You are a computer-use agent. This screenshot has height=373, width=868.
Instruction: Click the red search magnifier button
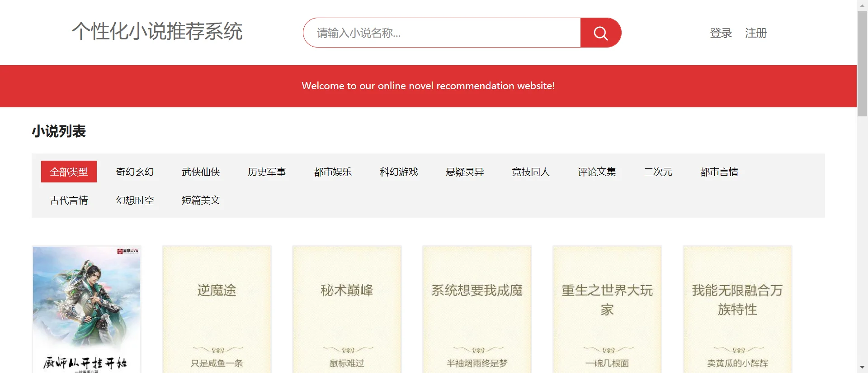600,33
